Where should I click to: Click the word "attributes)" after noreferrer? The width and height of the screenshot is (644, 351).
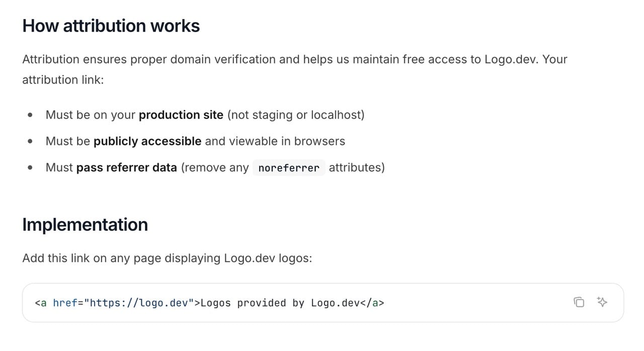[x=357, y=167]
